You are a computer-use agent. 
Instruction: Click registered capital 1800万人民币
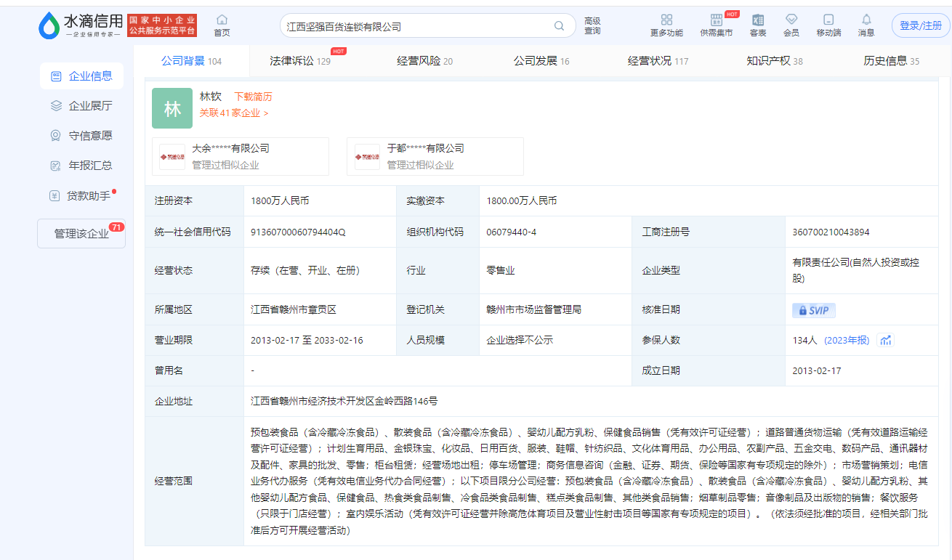tap(280, 201)
